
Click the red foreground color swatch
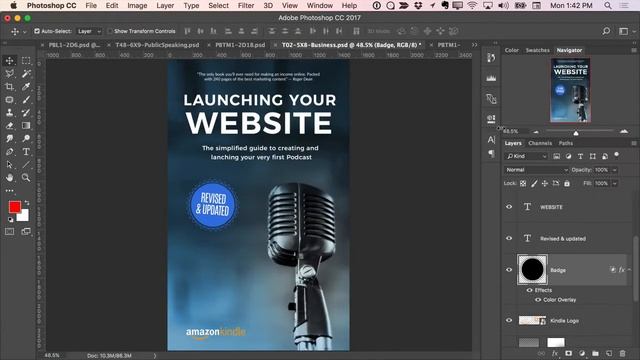click(15, 207)
